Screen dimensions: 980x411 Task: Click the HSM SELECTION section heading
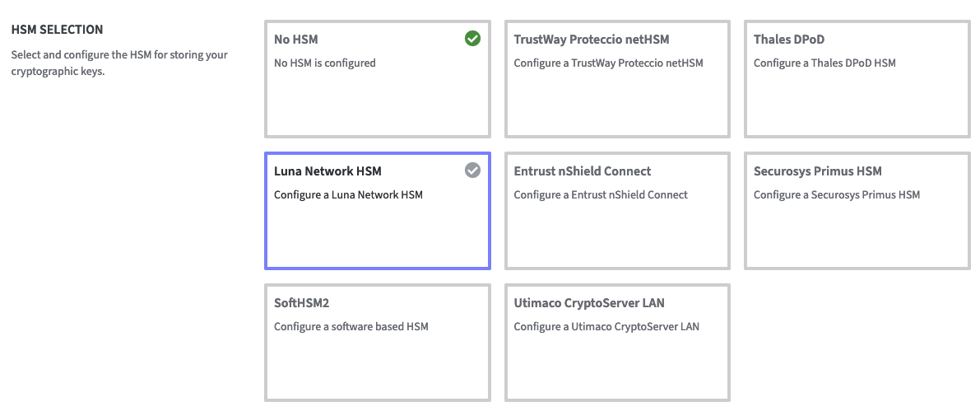tap(57, 30)
